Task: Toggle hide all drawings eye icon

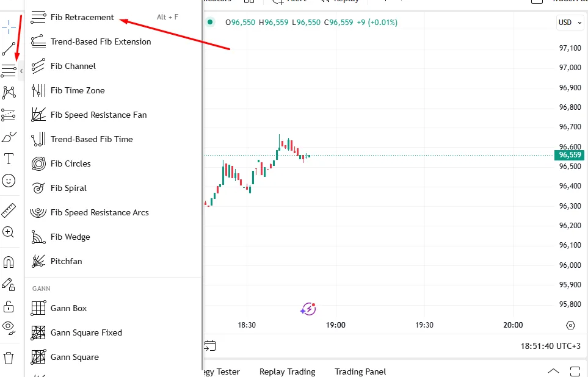Action: tap(9, 328)
